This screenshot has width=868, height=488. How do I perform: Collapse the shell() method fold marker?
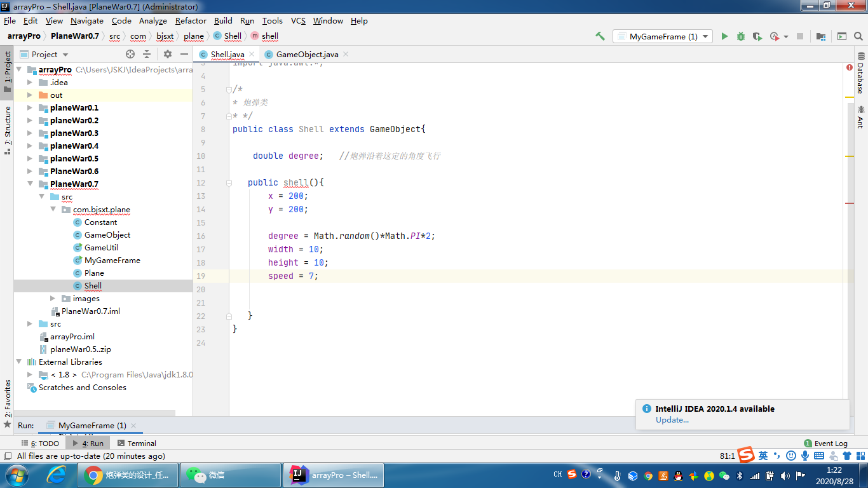pos(229,182)
